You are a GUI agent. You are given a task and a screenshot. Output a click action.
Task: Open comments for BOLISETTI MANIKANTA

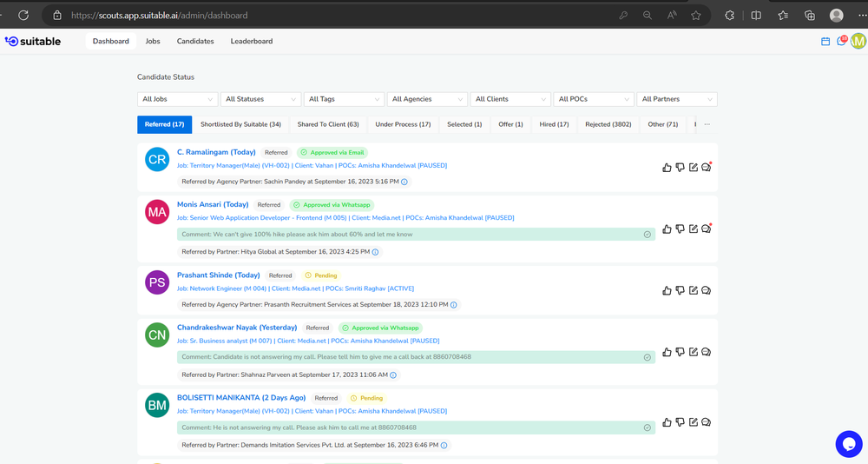[x=707, y=422]
